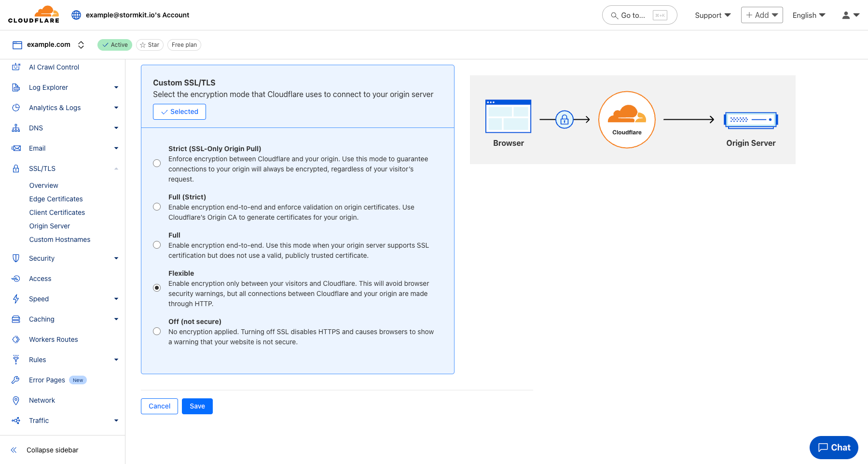Image resolution: width=868 pixels, height=464 pixels.
Task: Go to the Edge Certificates page
Action: [55, 198]
